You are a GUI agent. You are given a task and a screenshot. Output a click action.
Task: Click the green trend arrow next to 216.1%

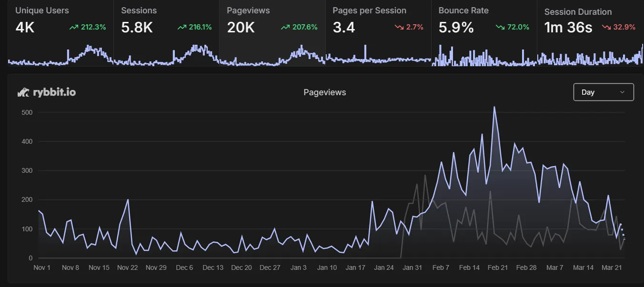[x=181, y=27]
